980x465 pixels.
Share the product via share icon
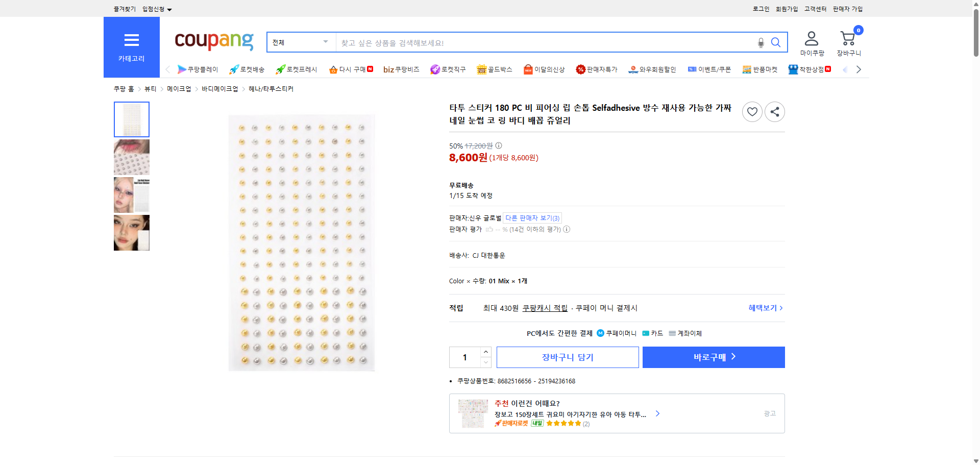click(x=774, y=111)
